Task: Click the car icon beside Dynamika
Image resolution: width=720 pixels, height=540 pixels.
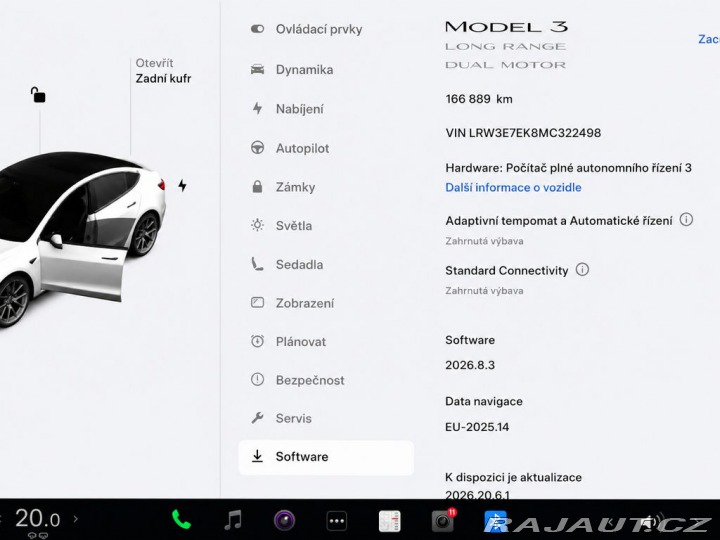Action: coord(257,69)
